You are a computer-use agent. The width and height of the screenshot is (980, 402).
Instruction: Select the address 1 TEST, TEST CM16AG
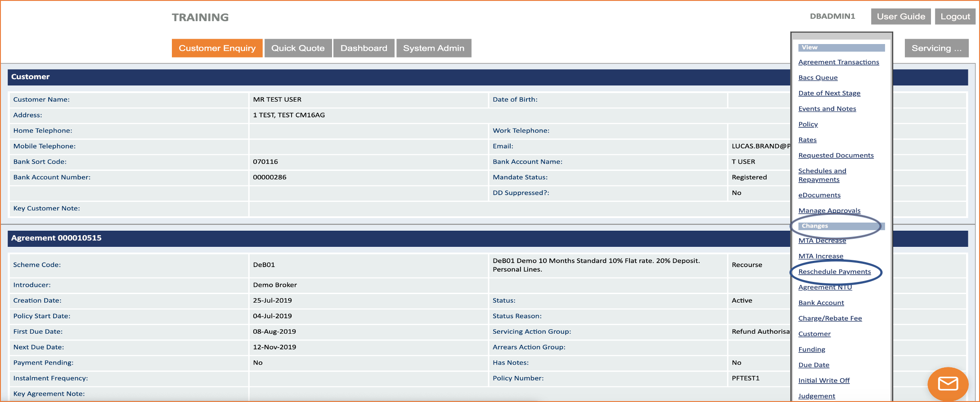(289, 115)
